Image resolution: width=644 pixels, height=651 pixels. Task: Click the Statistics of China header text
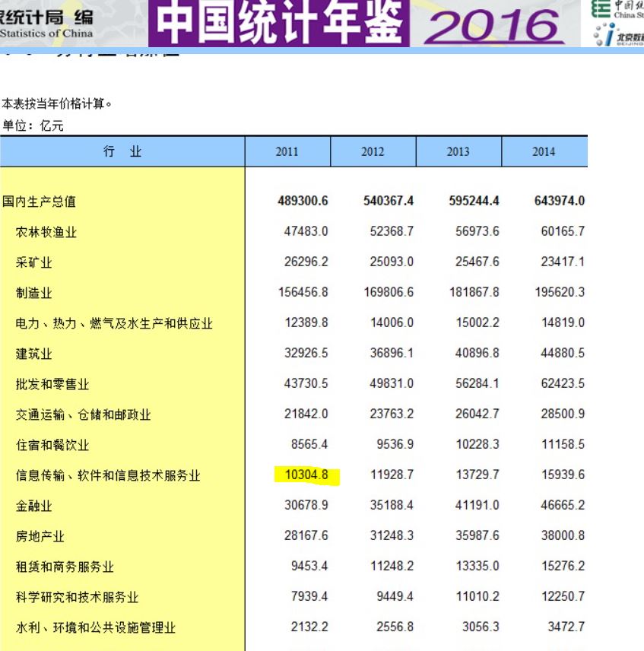46,33
